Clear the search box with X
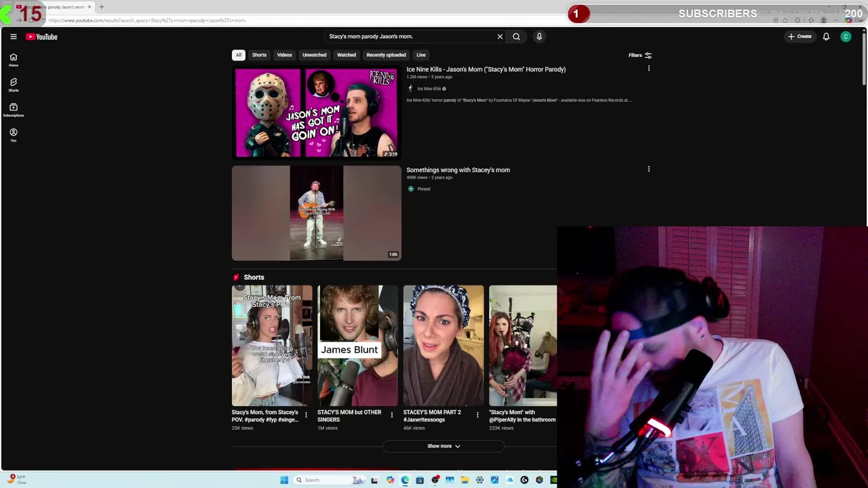The height and width of the screenshot is (488, 868). 500,37
